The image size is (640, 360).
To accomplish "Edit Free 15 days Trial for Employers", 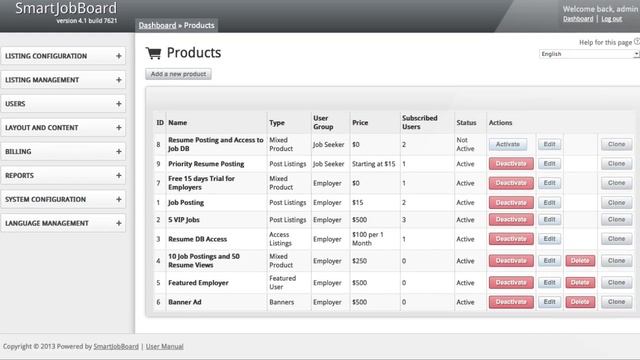I will pos(549,183).
